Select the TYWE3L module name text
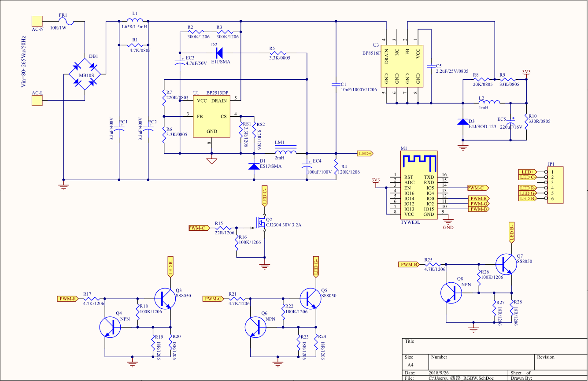 [410, 222]
